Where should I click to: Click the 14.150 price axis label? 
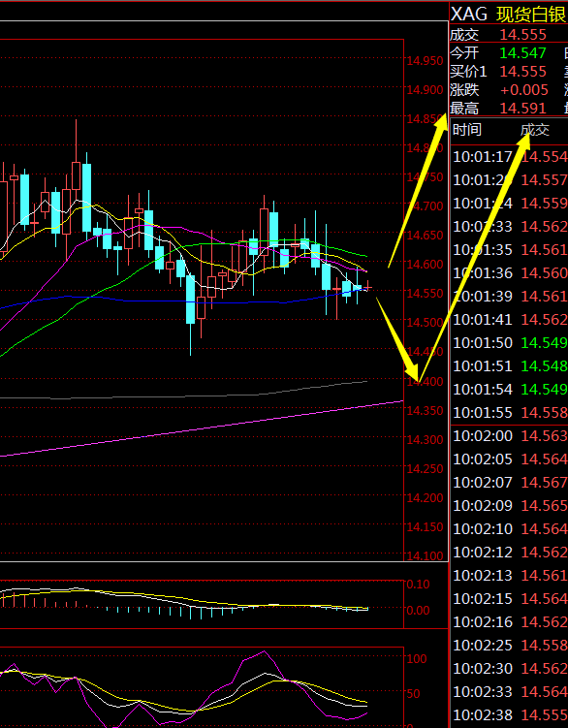point(425,526)
